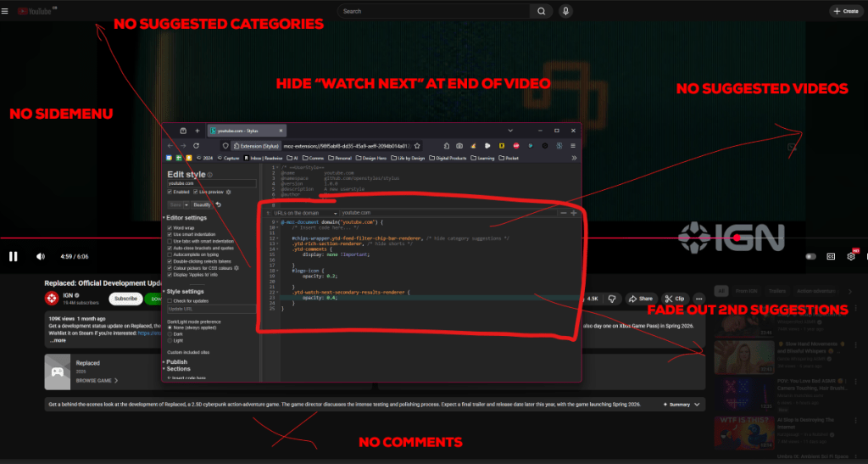868x464 pixels.
Task: Toggle the Word wrap checkbox
Action: coord(170,227)
